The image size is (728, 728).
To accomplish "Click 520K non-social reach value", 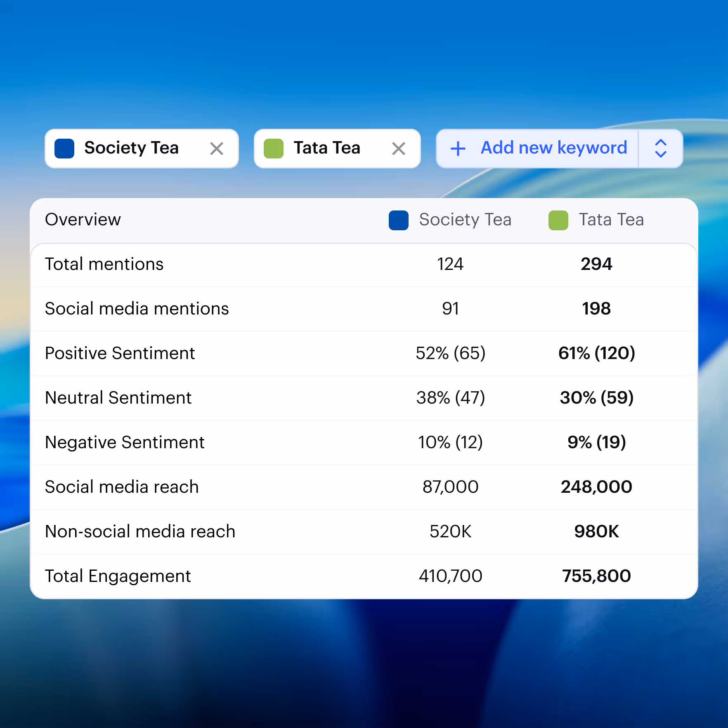I will tap(450, 532).
